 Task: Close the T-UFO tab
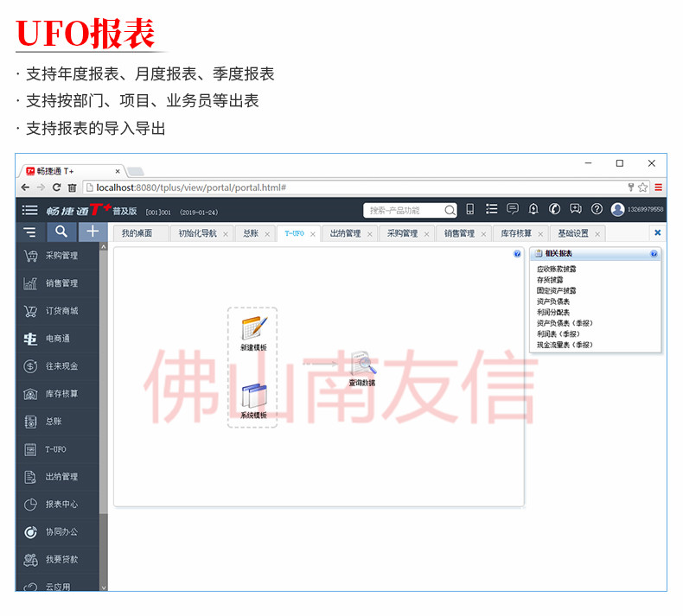313,234
